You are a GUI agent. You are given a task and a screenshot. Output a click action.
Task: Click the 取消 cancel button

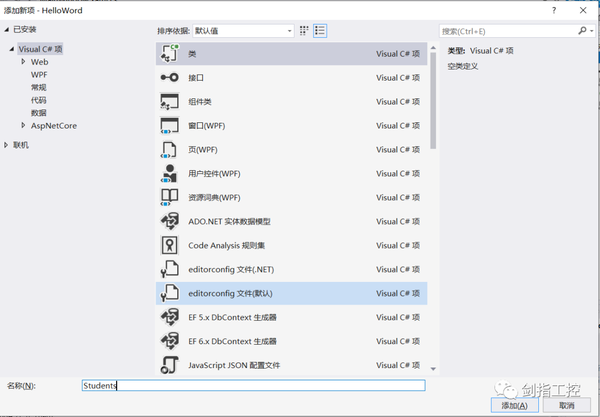click(567, 406)
